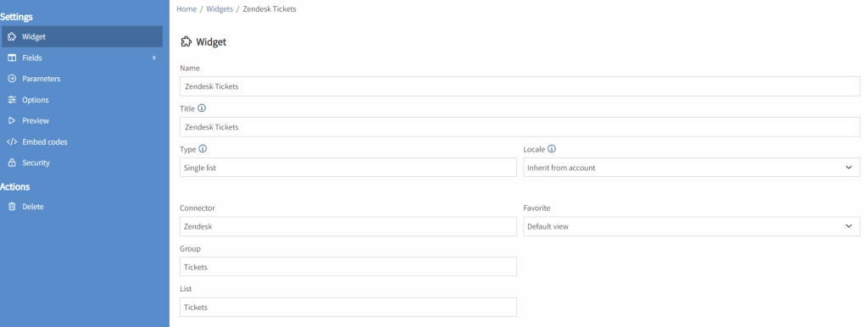
Task: Go to Widgets breadcrumb link
Action: [x=220, y=8]
